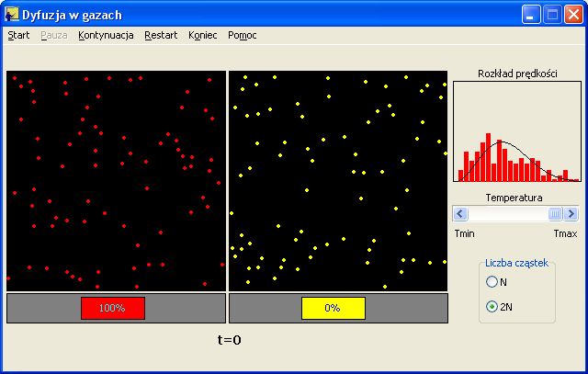Image resolution: width=588 pixels, height=374 pixels.
Task: Select the 2N particle count option
Action: pos(492,307)
